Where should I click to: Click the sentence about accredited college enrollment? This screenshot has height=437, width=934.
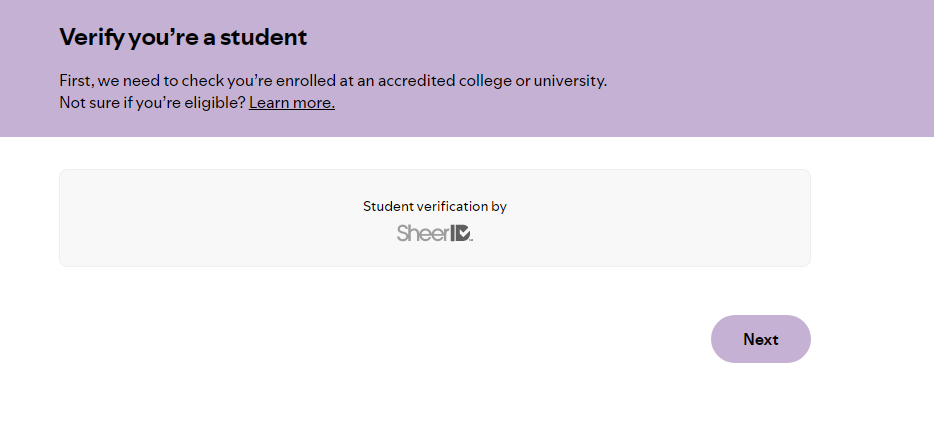pyautogui.click(x=333, y=80)
